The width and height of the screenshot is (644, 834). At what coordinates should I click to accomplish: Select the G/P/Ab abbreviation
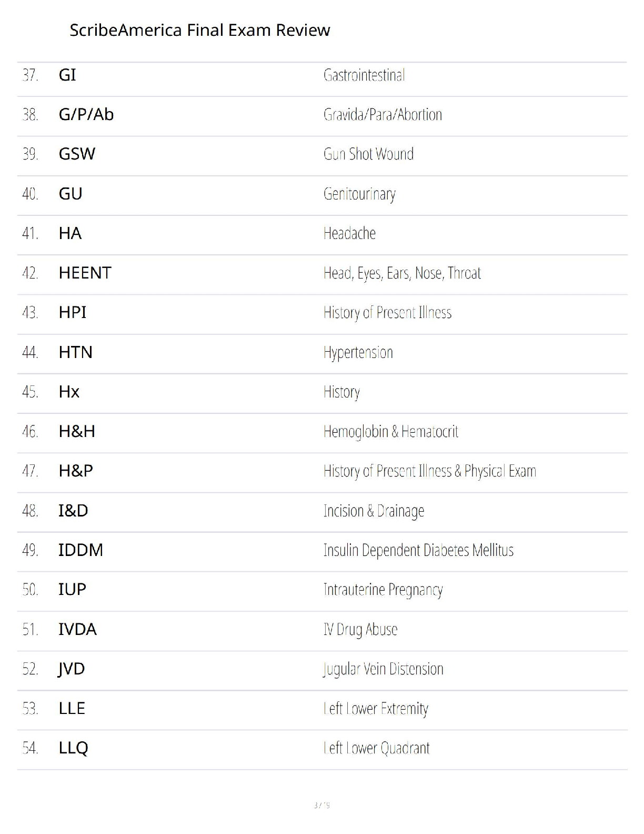86,114
